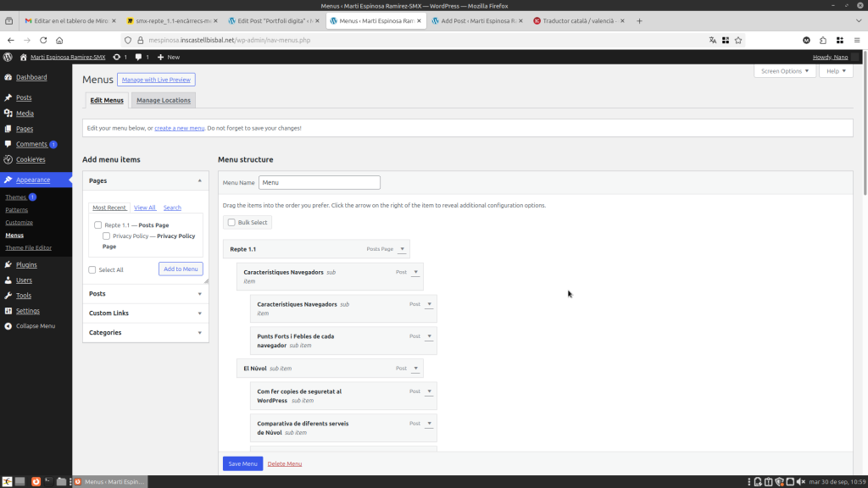The width and height of the screenshot is (868, 488).
Task: Open Settings from the admin sidebar
Action: click(x=27, y=311)
